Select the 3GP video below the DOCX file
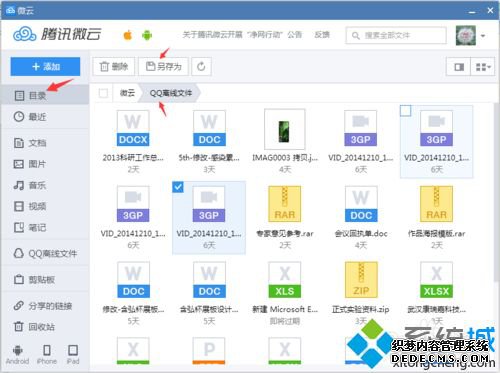 tap(133, 217)
